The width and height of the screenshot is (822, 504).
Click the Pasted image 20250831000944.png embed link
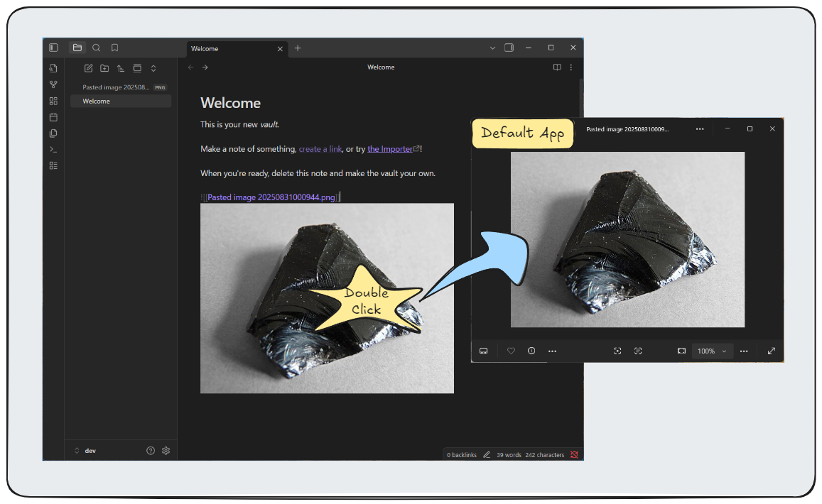271,197
